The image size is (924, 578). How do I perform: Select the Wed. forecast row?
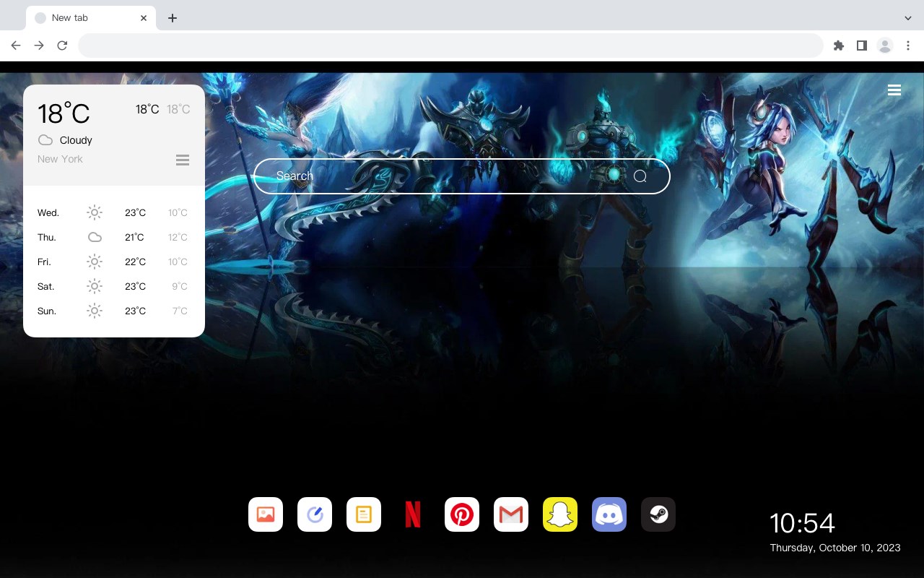pos(113,212)
